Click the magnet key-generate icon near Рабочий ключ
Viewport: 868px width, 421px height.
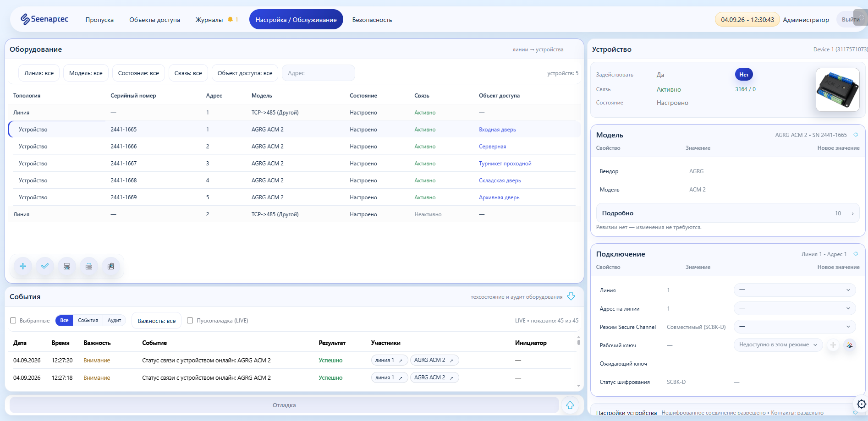[850, 345]
